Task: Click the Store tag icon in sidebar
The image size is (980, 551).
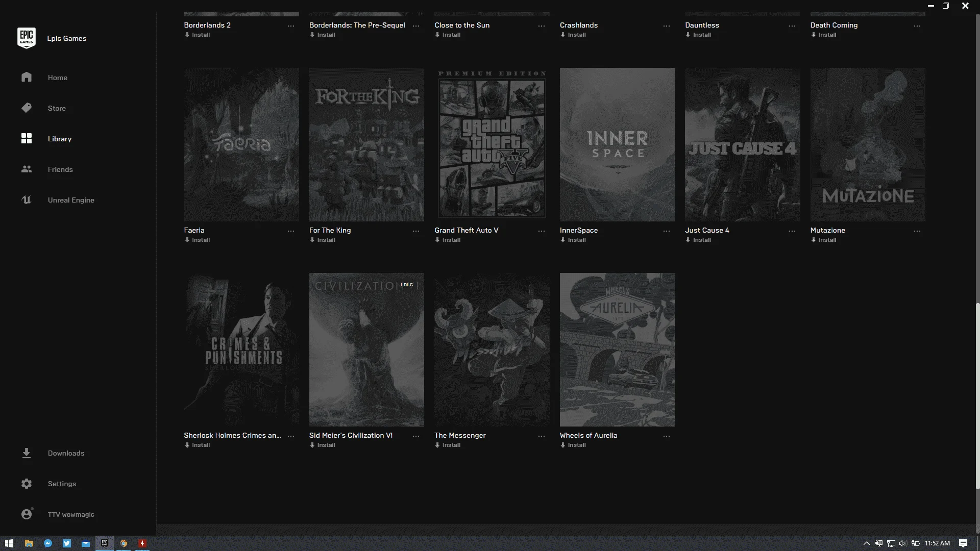Action: pos(27,108)
